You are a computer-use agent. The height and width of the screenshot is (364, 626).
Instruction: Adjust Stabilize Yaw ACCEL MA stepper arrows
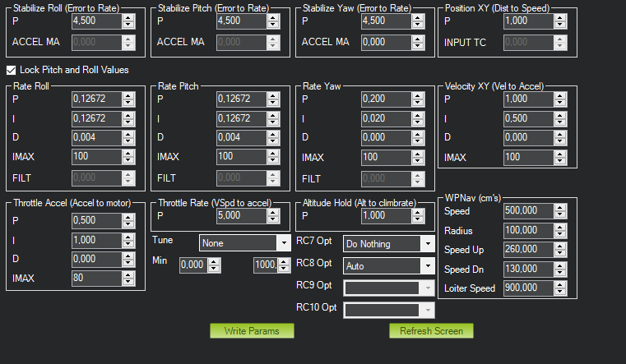click(x=418, y=42)
